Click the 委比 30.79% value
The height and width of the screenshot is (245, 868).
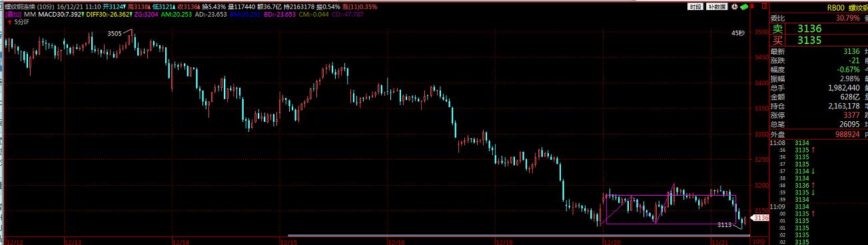coord(847,18)
